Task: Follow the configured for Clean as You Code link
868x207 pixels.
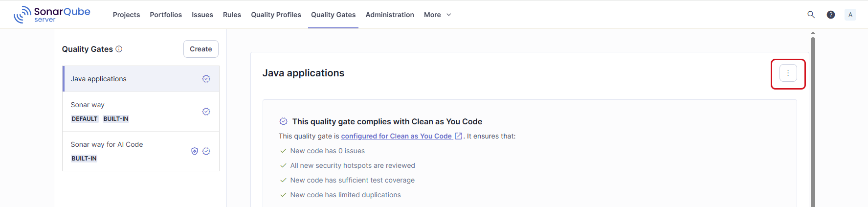Action: (x=396, y=136)
